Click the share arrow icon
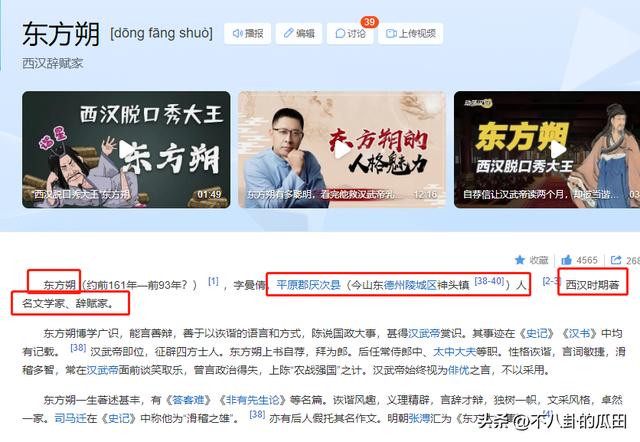 (x=616, y=260)
